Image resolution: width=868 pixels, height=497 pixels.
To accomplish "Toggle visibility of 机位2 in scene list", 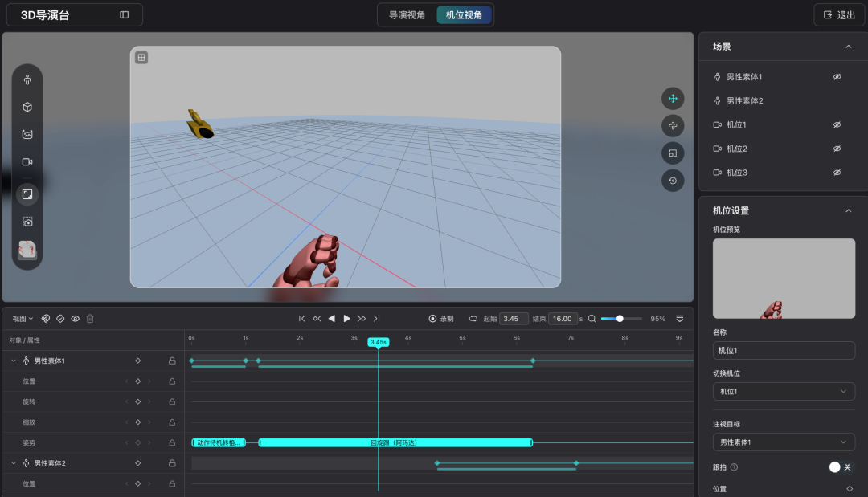I will [x=837, y=149].
